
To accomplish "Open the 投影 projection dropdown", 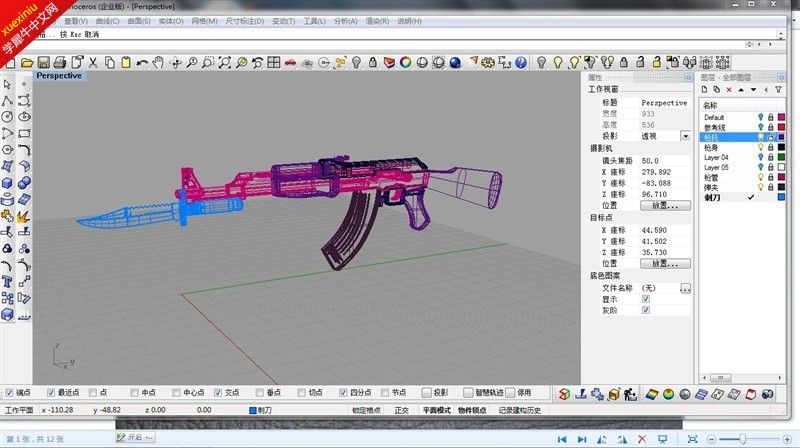I will pyautogui.click(x=685, y=136).
